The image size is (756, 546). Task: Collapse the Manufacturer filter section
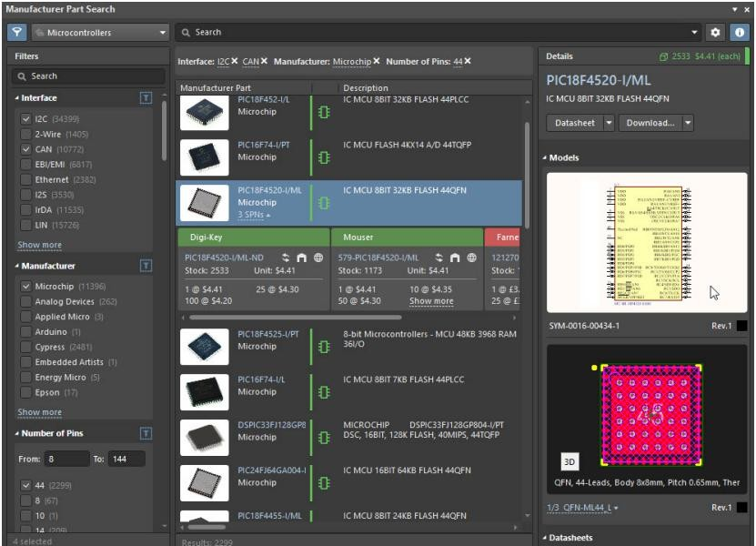17,266
